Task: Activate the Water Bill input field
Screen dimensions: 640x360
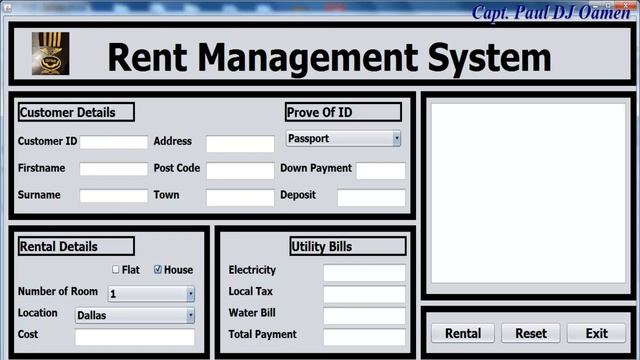Action: tap(364, 316)
